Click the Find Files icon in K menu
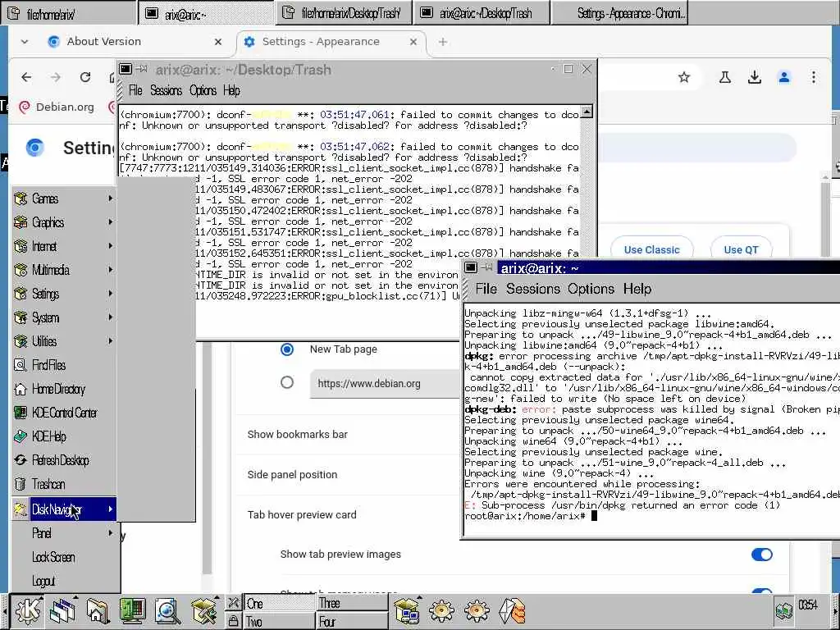 tap(21, 365)
